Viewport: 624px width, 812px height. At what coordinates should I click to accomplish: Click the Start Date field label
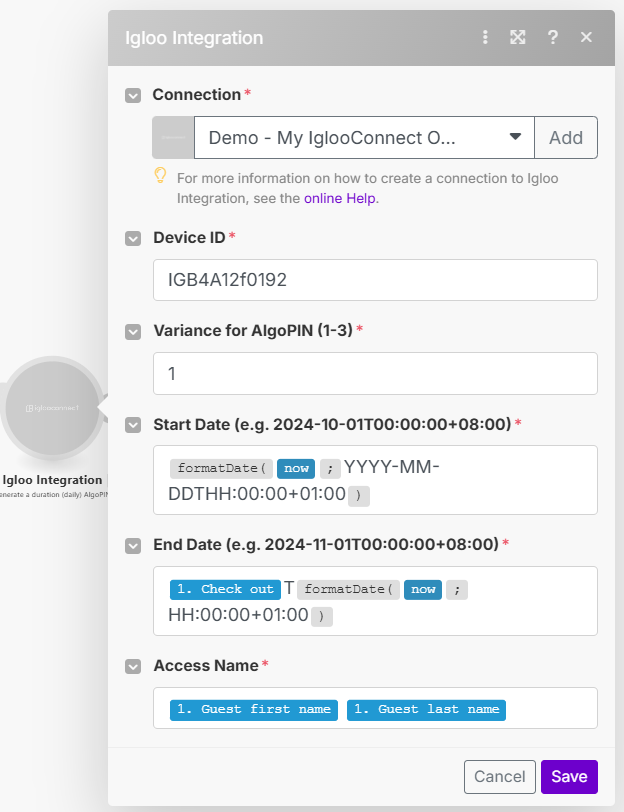(x=332, y=425)
